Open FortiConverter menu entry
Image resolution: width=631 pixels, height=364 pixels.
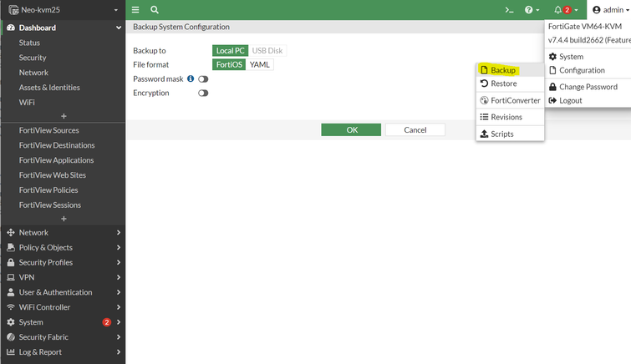pos(510,100)
